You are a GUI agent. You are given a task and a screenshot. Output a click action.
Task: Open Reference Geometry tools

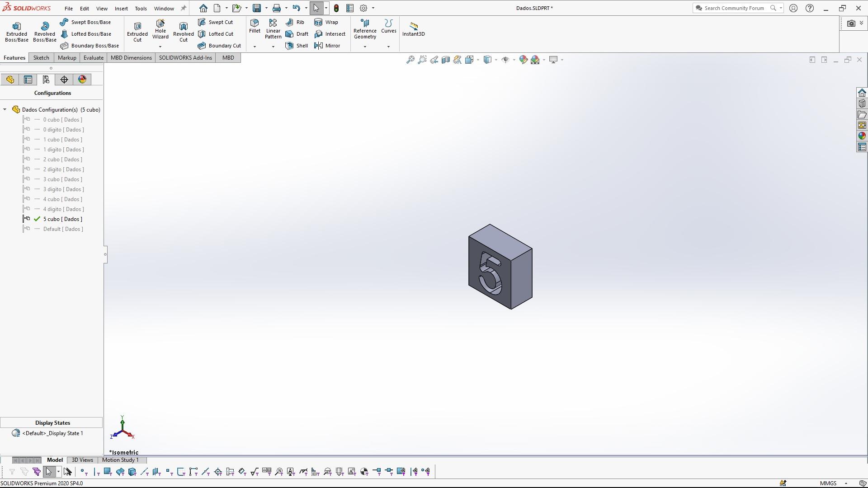(365, 29)
